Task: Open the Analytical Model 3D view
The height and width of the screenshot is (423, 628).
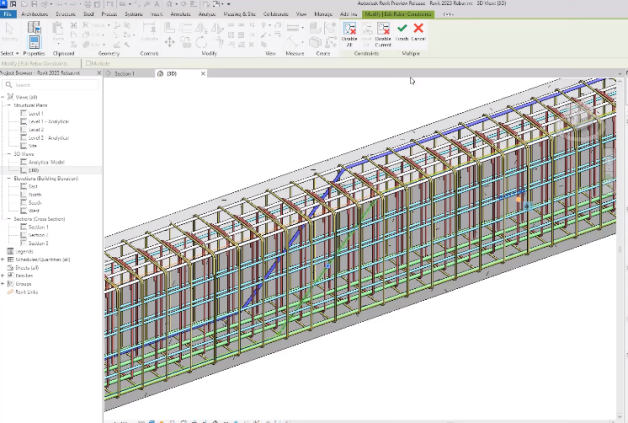Action: click(x=45, y=161)
